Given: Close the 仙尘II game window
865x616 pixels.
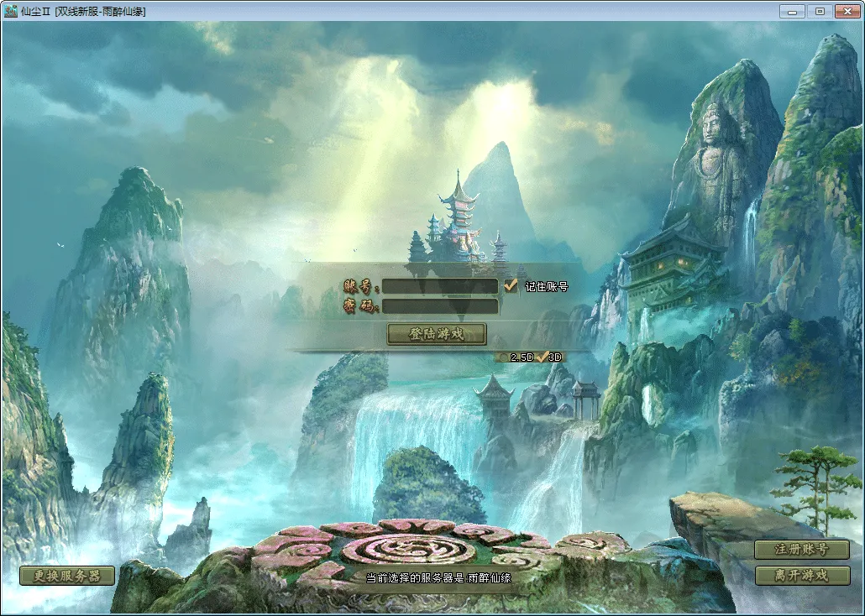Looking at the screenshot, I should pos(848,12).
